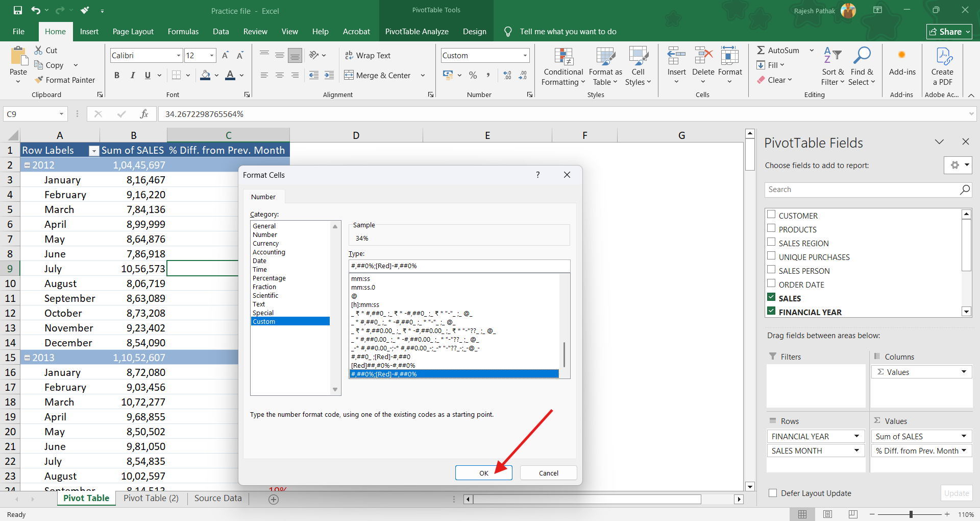
Task: Apply bold with the B icon
Action: click(117, 76)
